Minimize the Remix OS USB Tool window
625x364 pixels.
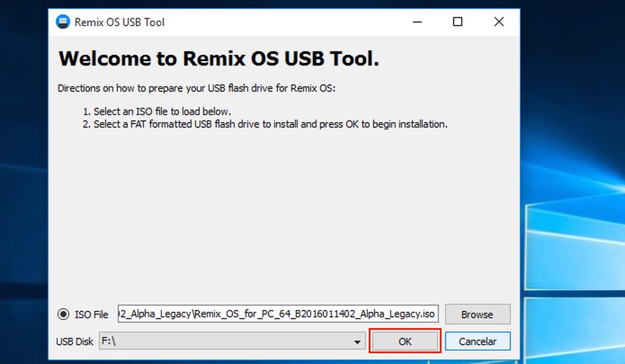pyautogui.click(x=415, y=22)
